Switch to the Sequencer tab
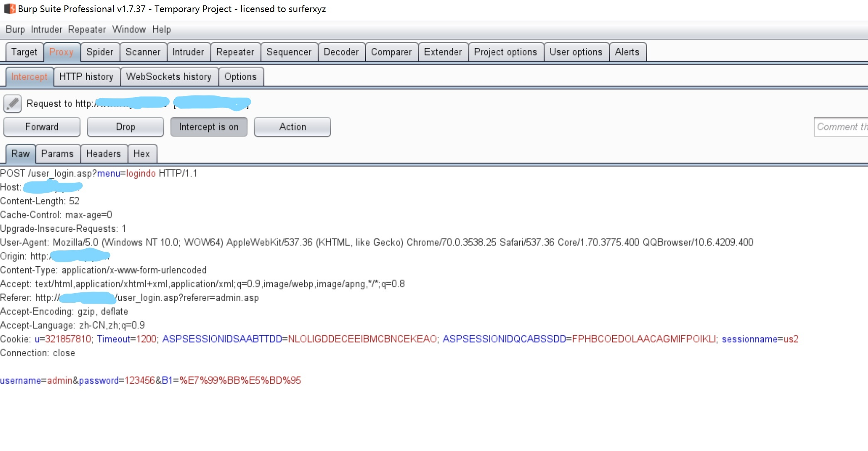The width and height of the screenshot is (868, 451). pos(289,52)
